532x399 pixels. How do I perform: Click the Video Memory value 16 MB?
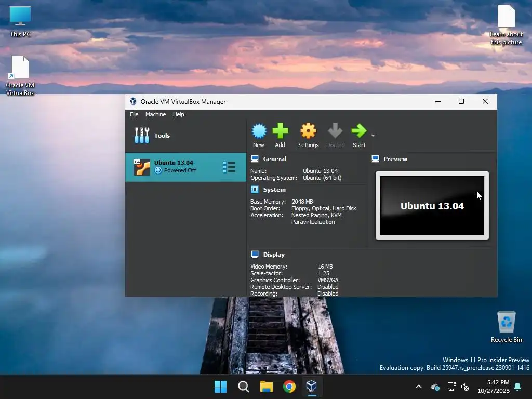click(x=325, y=267)
